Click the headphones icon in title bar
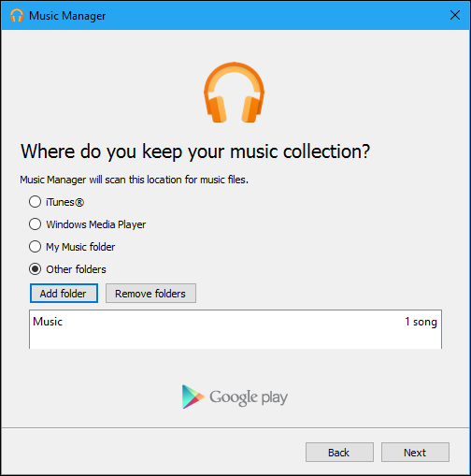 (x=17, y=15)
